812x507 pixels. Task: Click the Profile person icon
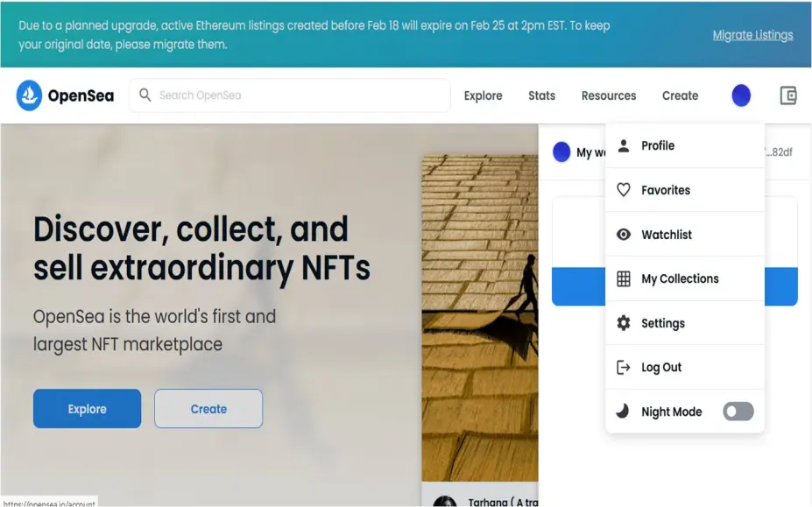[624, 145]
